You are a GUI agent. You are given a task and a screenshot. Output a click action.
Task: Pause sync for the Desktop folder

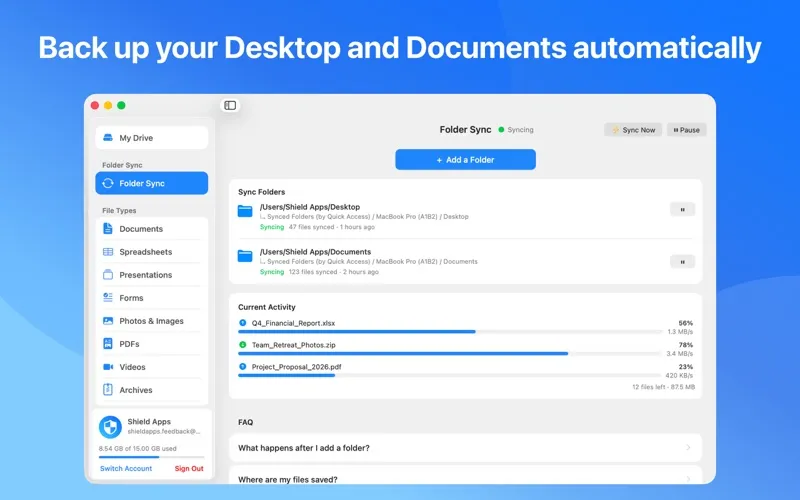point(682,210)
